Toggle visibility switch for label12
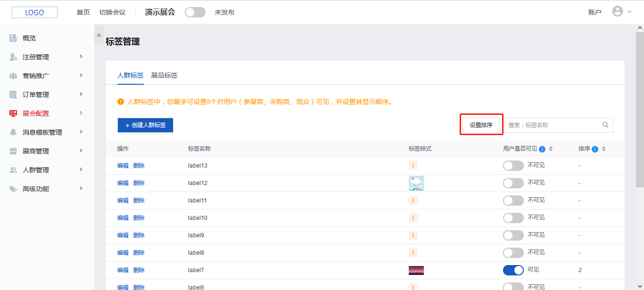644x290 pixels. pyautogui.click(x=513, y=183)
